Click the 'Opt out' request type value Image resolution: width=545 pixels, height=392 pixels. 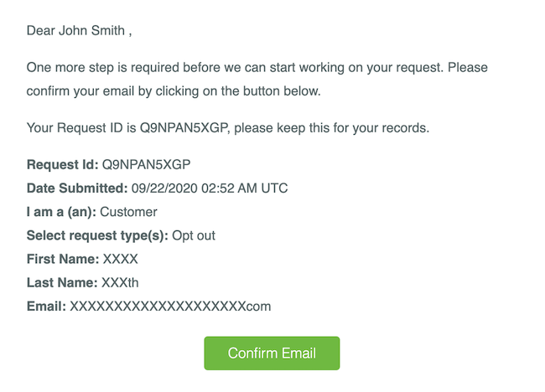point(194,235)
